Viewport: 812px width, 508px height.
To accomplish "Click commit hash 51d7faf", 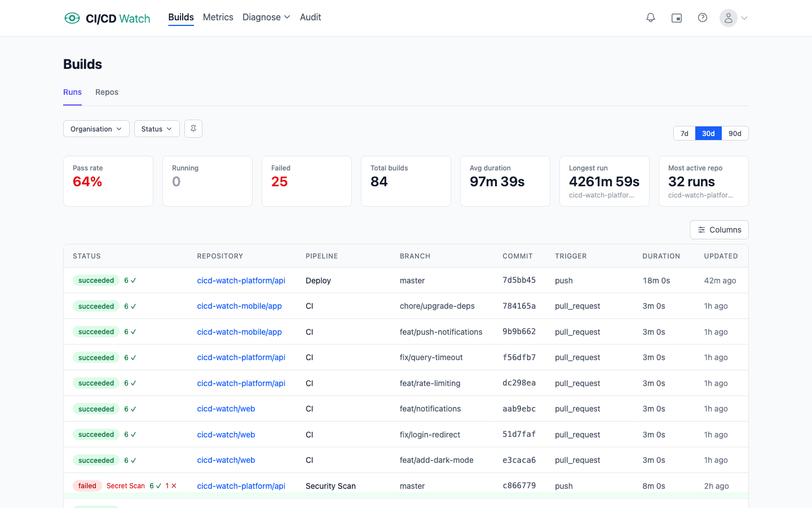I will tap(519, 434).
